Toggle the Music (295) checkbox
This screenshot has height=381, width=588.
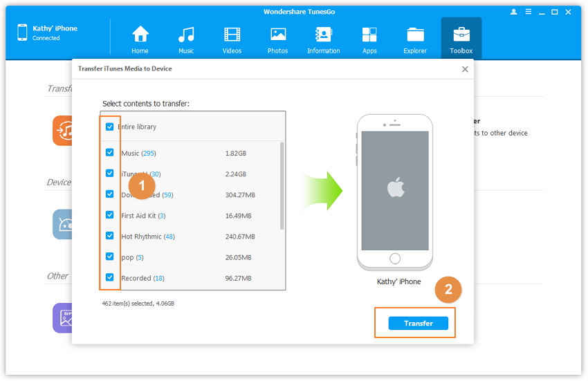click(x=109, y=153)
